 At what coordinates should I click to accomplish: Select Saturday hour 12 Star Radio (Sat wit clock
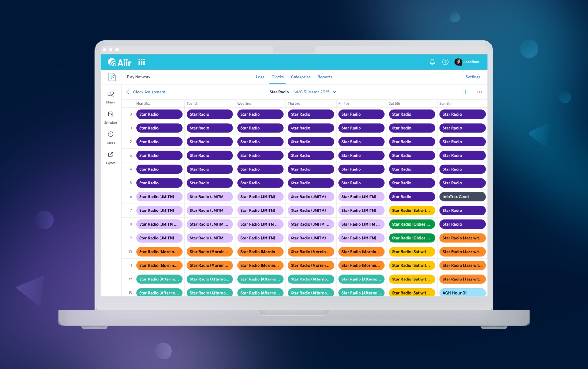pos(412,279)
